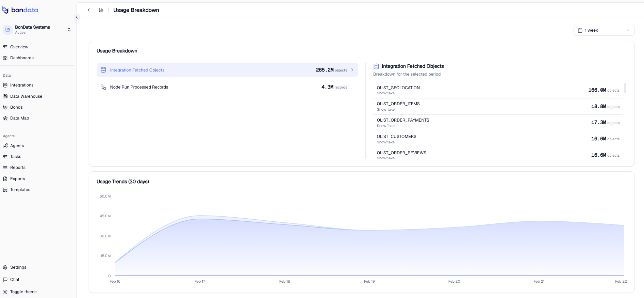The height and width of the screenshot is (298, 644).
Task: Click the Agents sidebar icon
Action: [5, 146]
